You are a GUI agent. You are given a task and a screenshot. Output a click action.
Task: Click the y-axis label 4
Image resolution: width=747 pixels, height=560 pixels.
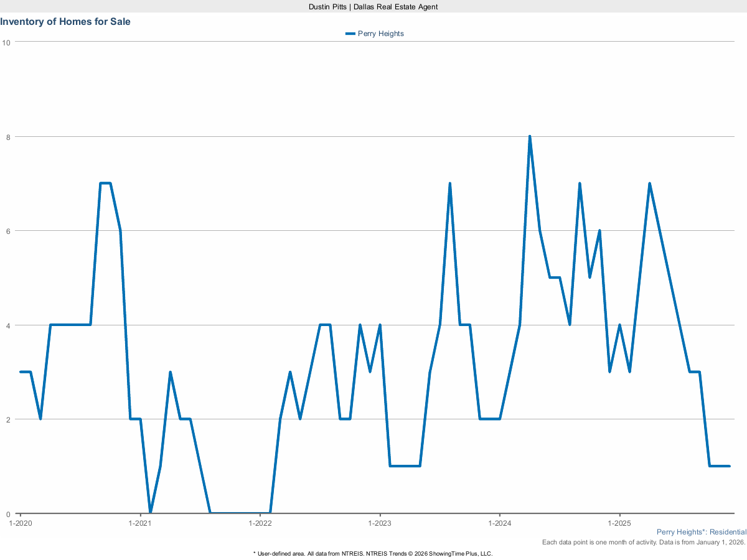(x=9, y=325)
